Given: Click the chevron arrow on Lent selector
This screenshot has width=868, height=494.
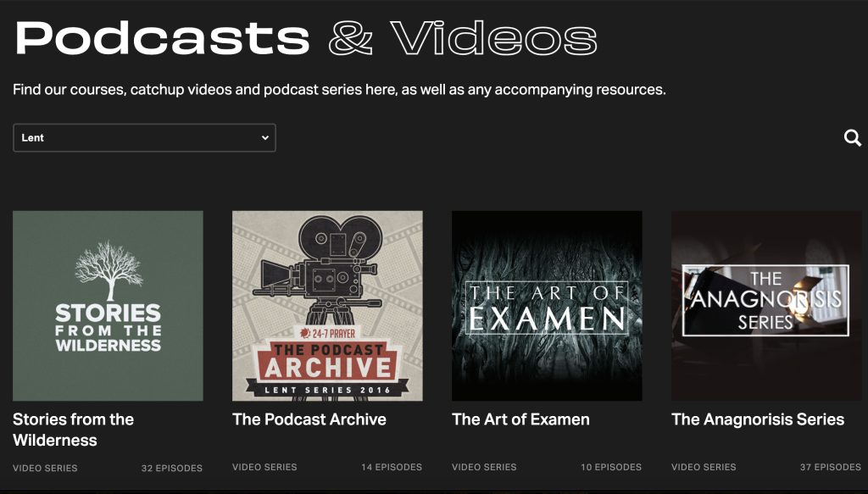Looking at the screenshot, I should 264,138.
